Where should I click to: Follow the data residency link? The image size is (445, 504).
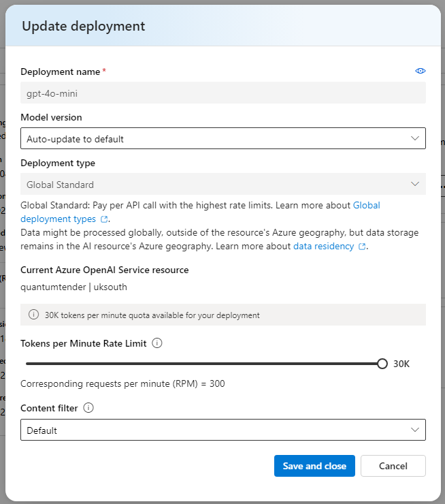click(x=323, y=246)
